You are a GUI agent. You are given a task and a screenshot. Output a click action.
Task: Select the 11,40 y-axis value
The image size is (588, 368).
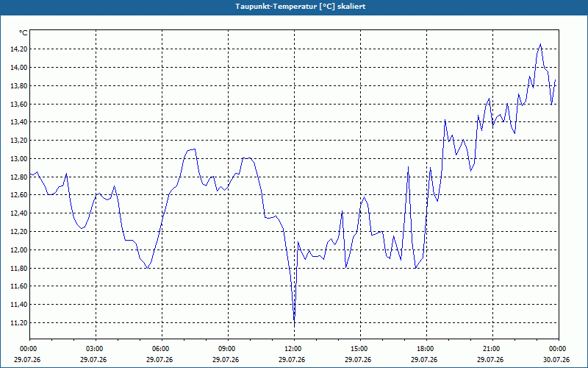pyautogui.click(x=19, y=305)
